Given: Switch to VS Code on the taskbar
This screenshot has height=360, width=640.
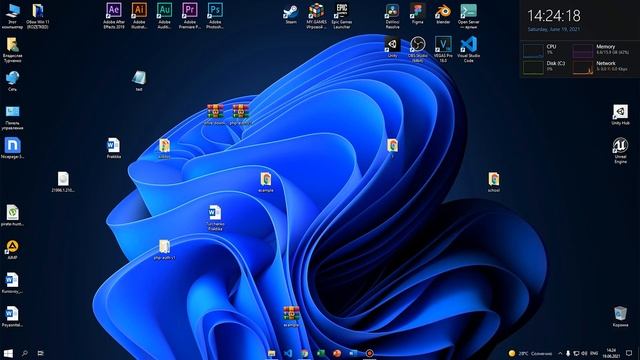Looking at the screenshot, I should pyautogui.click(x=288, y=353).
